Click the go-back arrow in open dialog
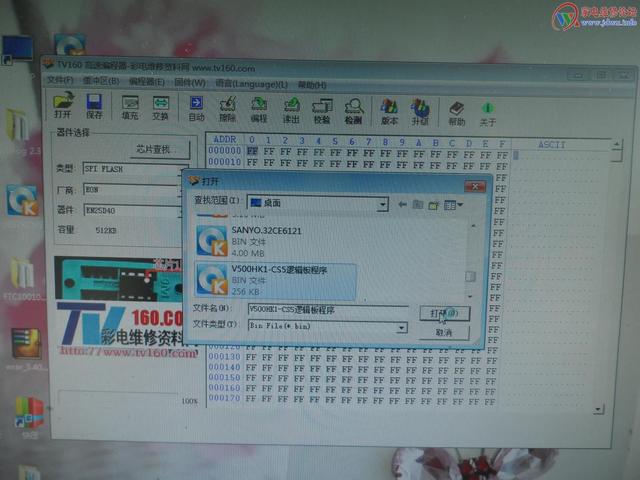This screenshot has height=480, width=640. (x=402, y=204)
